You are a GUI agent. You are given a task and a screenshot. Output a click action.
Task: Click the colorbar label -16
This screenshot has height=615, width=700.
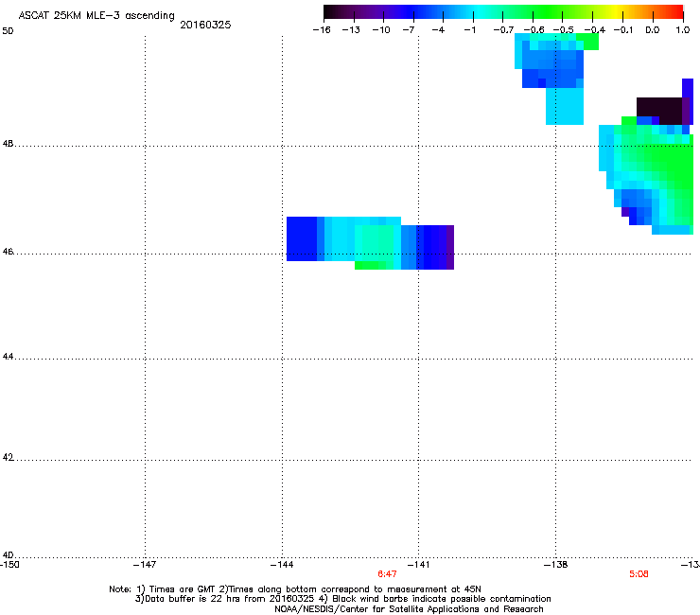click(322, 30)
